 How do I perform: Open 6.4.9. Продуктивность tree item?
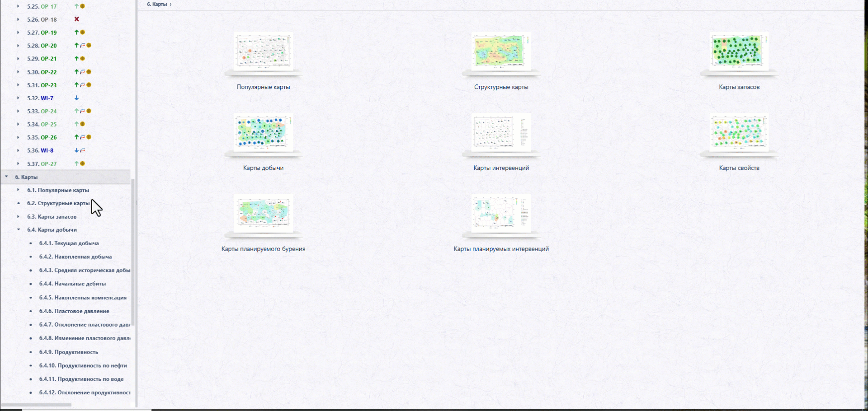coord(68,352)
